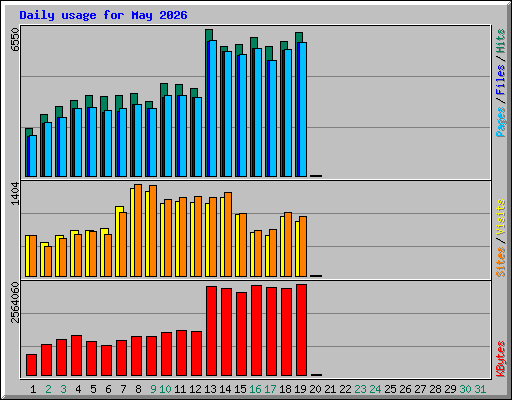Click the day 4 axis label
Image resolution: width=512 pixels, height=400 pixels.
pyautogui.click(x=78, y=389)
